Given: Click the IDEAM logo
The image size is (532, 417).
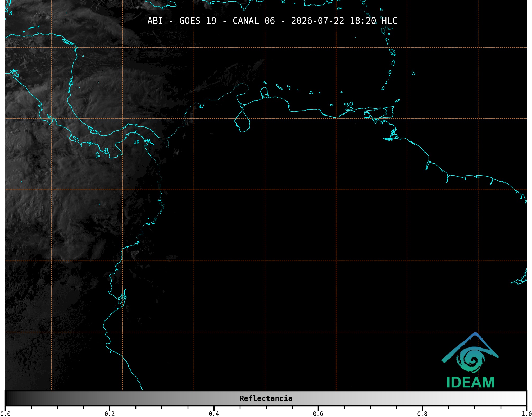Looking at the screenshot, I should pos(470,360).
